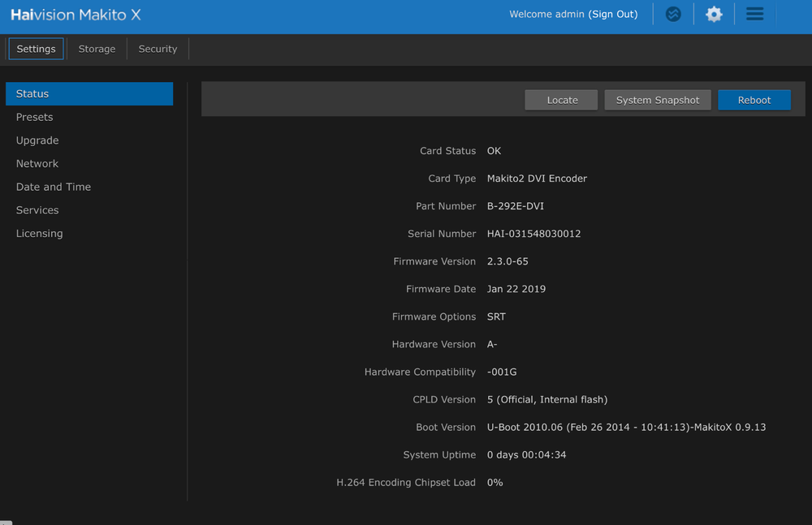Go to the Upgrade page
Viewport: 812px width, 525px height.
point(37,140)
